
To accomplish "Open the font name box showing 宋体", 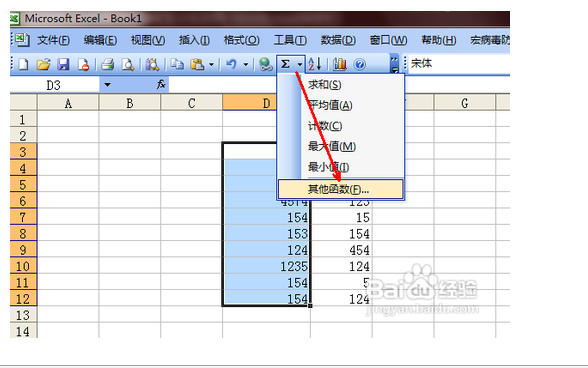I will [458, 63].
